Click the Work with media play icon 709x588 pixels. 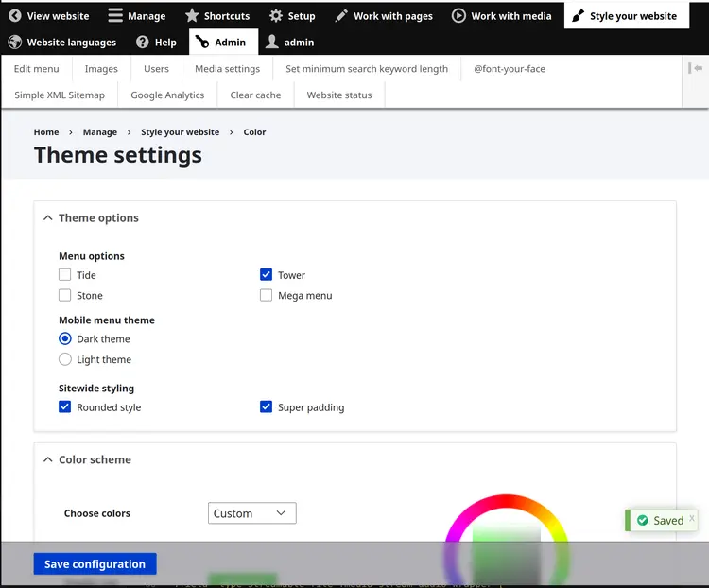[x=458, y=16]
